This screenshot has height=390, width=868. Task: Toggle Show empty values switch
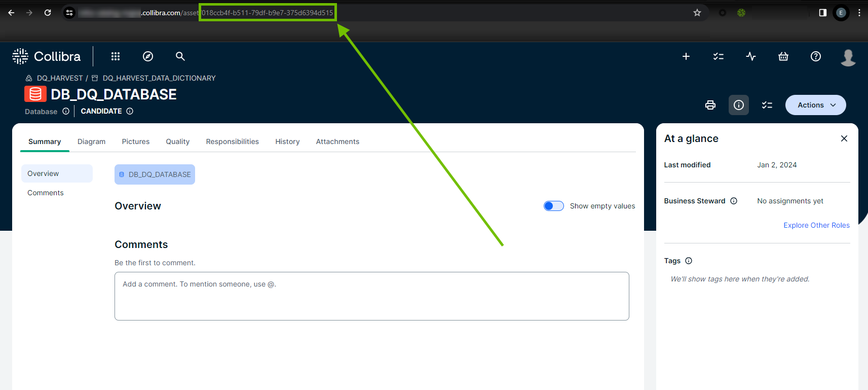tap(553, 206)
